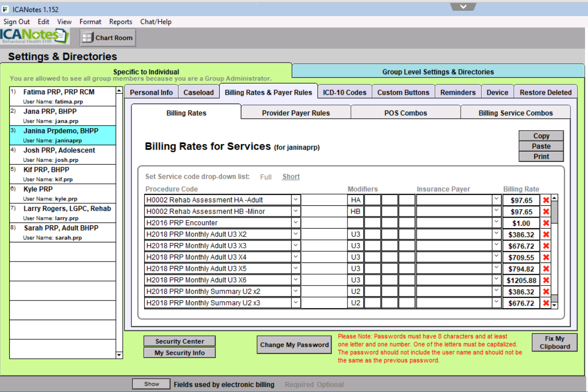Click Change My Password button
588x392 pixels.
click(x=294, y=345)
